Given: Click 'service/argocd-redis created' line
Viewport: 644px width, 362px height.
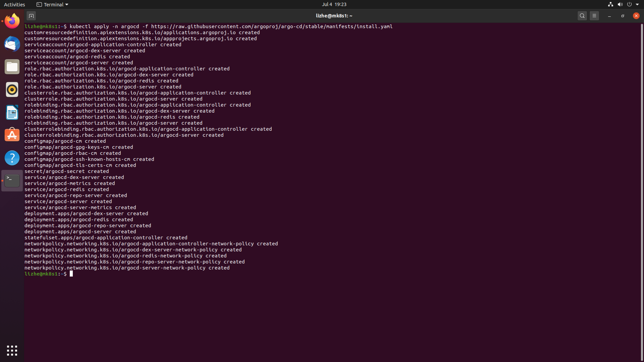Looking at the screenshot, I should point(67,189).
